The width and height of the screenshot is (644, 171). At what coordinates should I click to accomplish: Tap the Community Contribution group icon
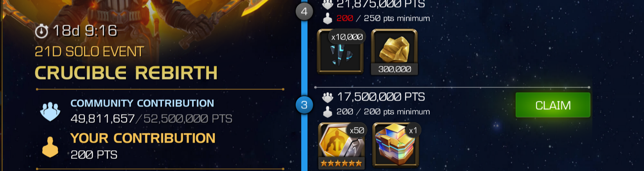click(50, 111)
